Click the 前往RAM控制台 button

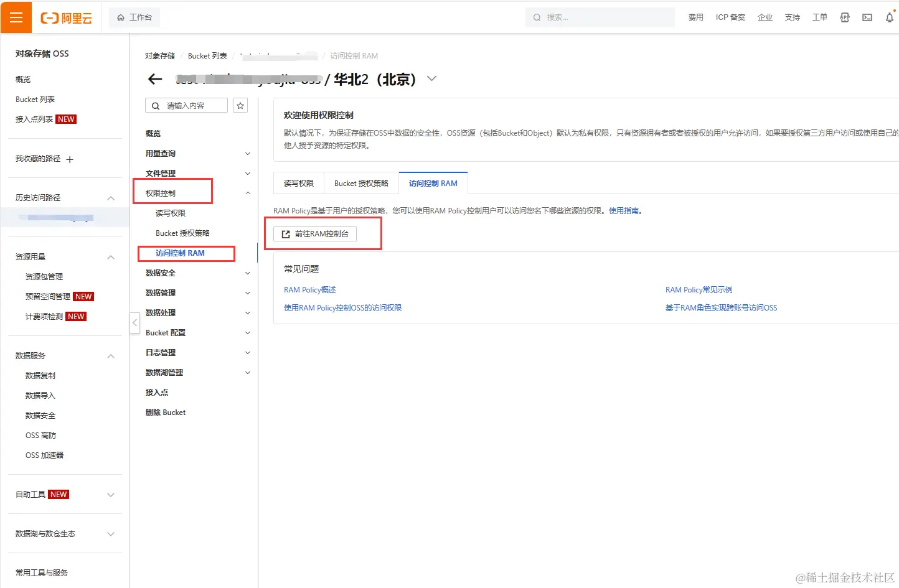click(315, 234)
